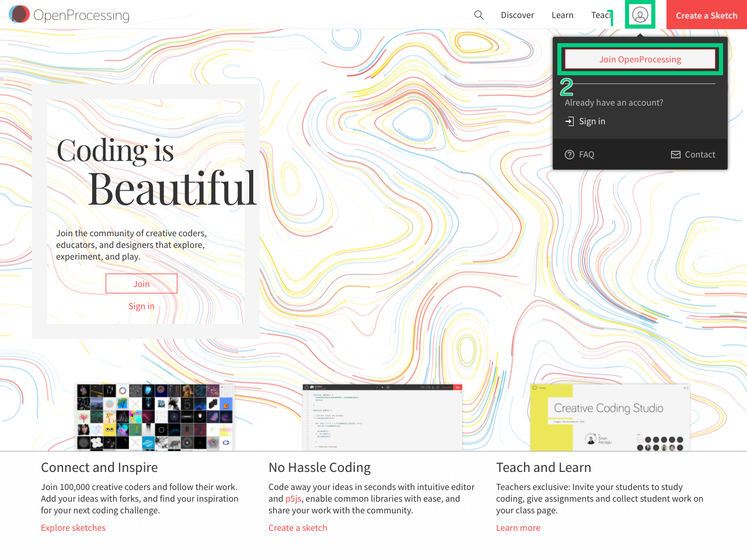
Task: Click 'Already have an account?' text
Action: click(614, 103)
